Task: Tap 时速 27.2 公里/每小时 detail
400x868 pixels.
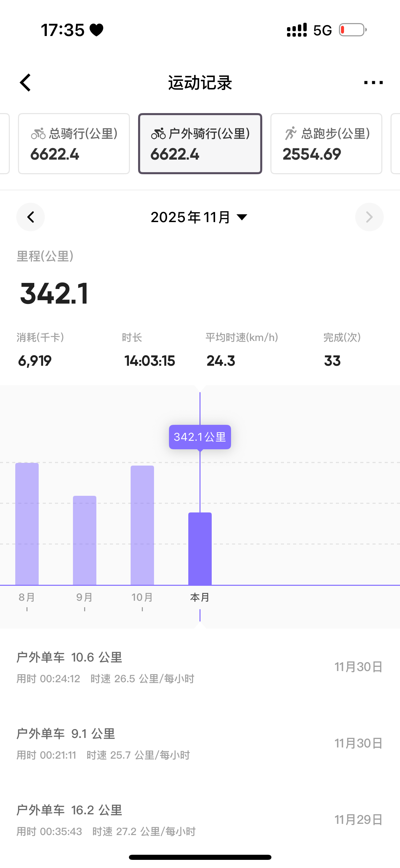Action: tap(144, 832)
